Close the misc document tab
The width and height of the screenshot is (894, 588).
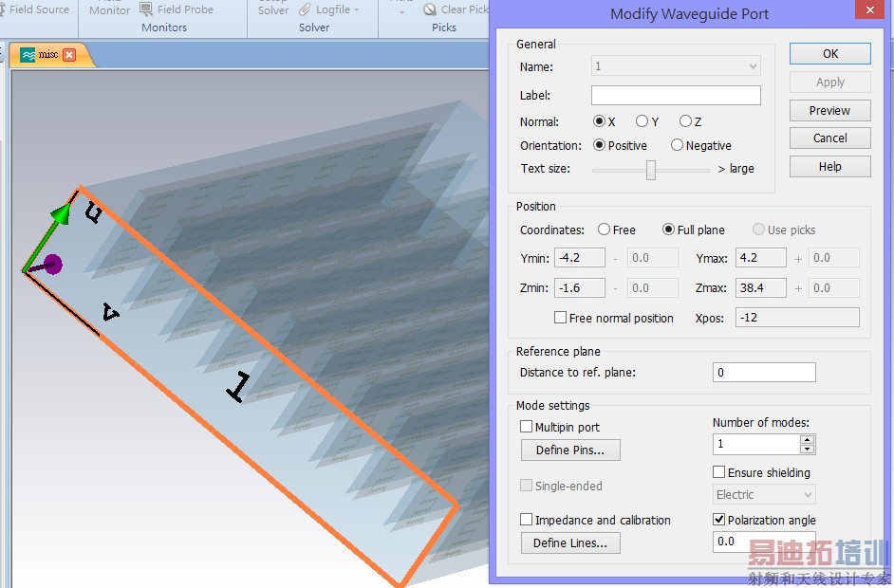(x=69, y=55)
